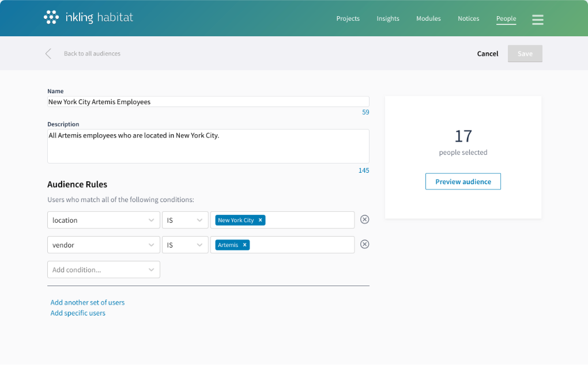Expand the Add condition dropdown
The image size is (588, 365).
(x=103, y=269)
